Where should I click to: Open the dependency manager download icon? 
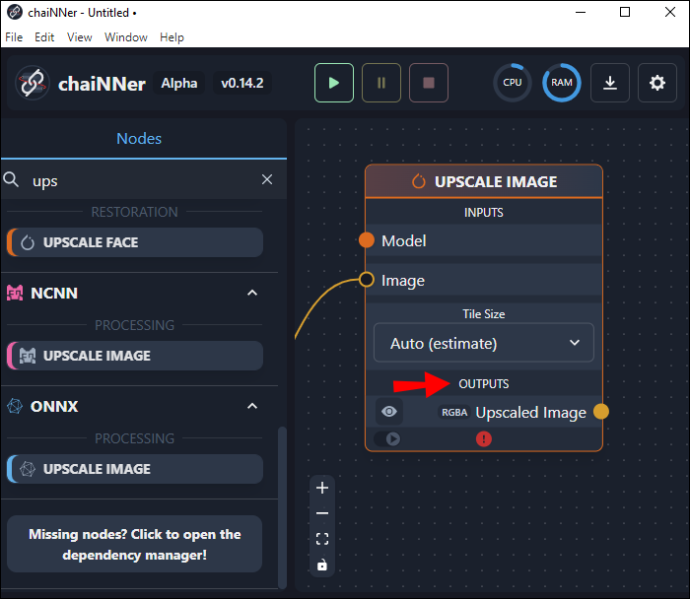[x=609, y=83]
